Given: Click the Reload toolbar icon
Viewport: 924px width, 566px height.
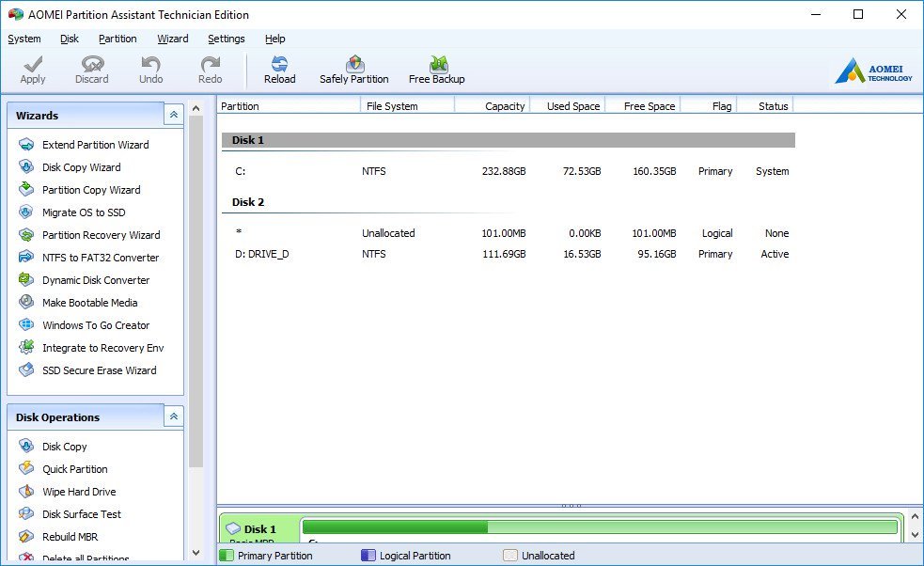Looking at the screenshot, I should 279,64.
